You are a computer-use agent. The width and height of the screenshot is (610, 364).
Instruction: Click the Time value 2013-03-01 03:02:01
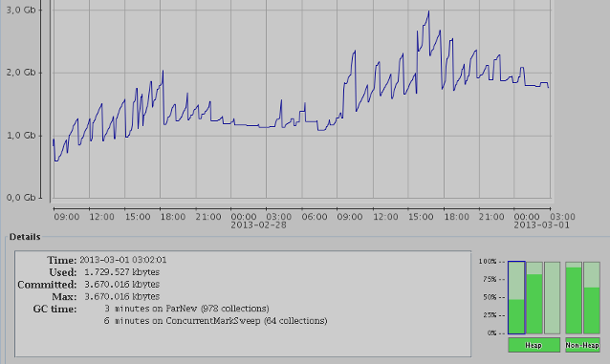point(123,260)
